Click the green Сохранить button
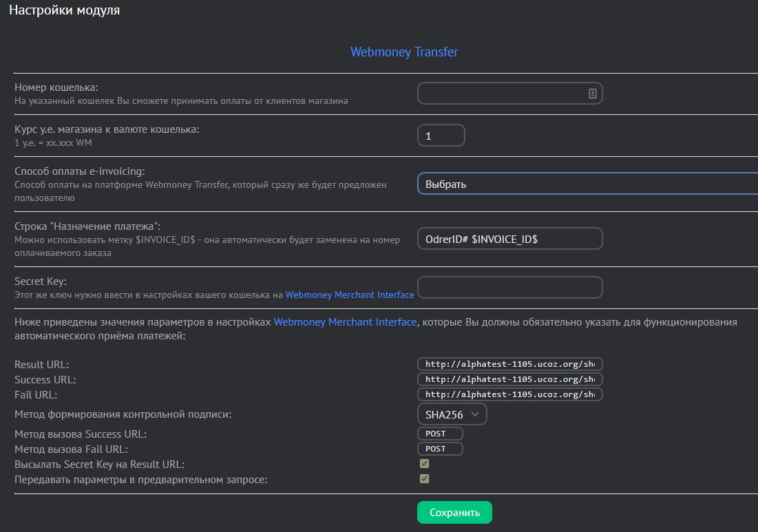 454,513
